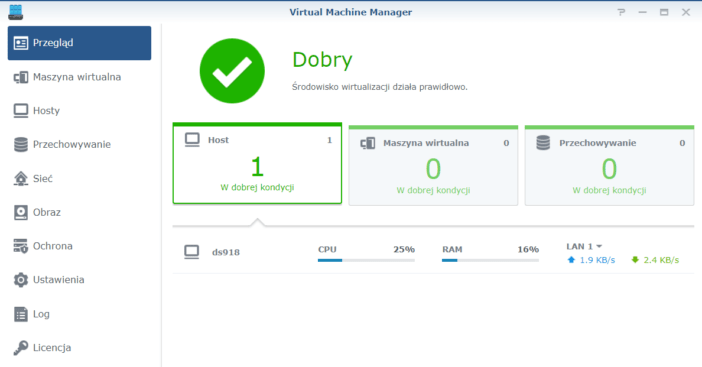Click the Virtual Machine Manager window title
The width and height of the screenshot is (702, 367).
tap(351, 12)
